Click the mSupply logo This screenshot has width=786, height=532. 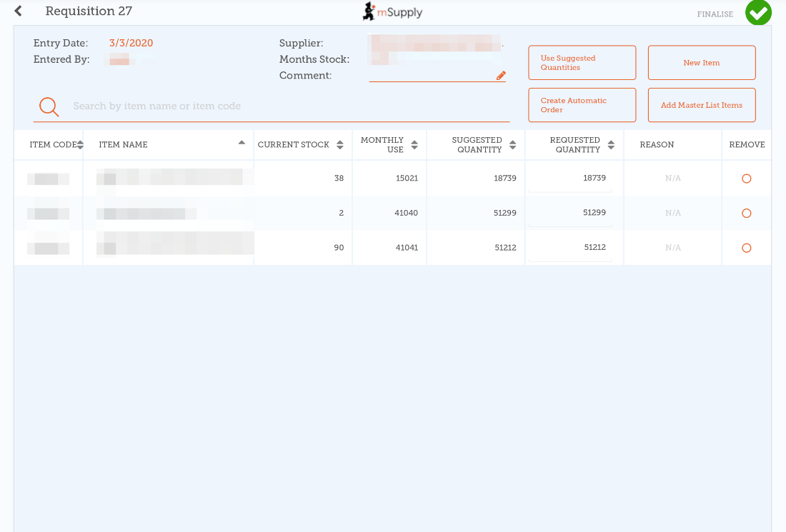[x=392, y=11]
